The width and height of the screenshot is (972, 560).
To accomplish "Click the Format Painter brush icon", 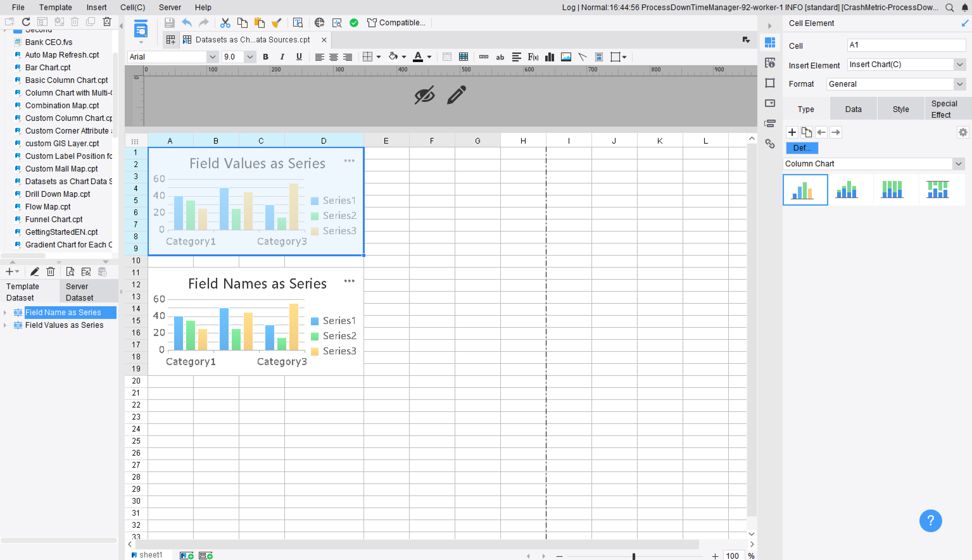I will [276, 23].
